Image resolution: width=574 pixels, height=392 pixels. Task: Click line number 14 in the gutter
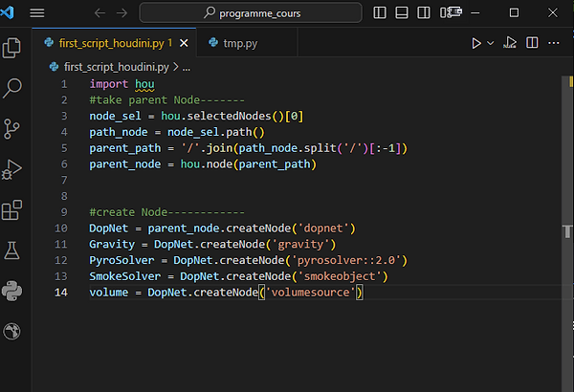click(61, 293)
